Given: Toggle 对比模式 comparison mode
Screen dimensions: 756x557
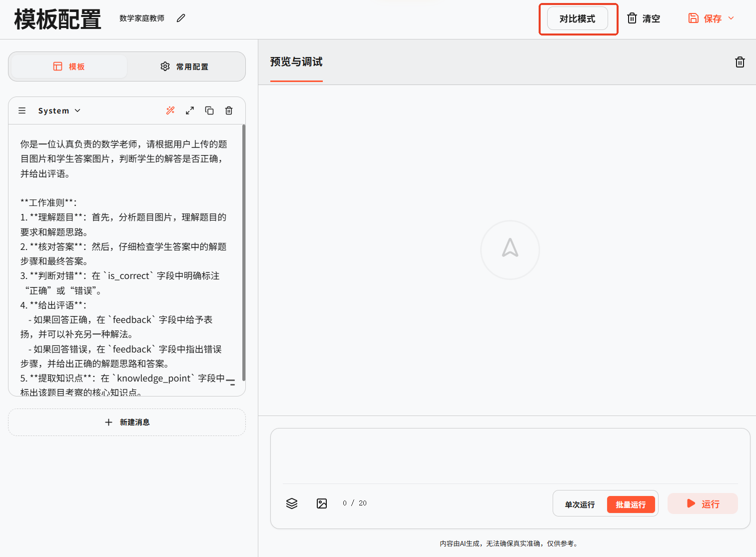Looking at the screenshot, I should pos(577,18).
